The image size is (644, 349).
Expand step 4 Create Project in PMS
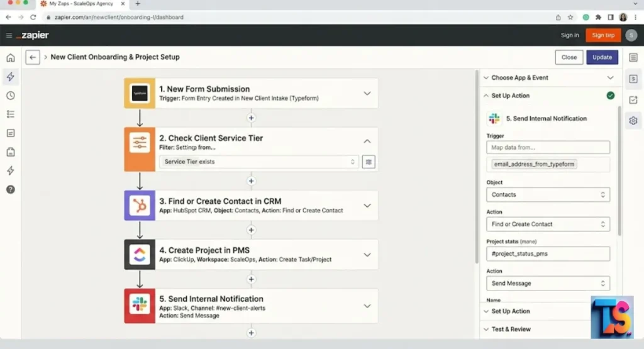coord(367,255)
